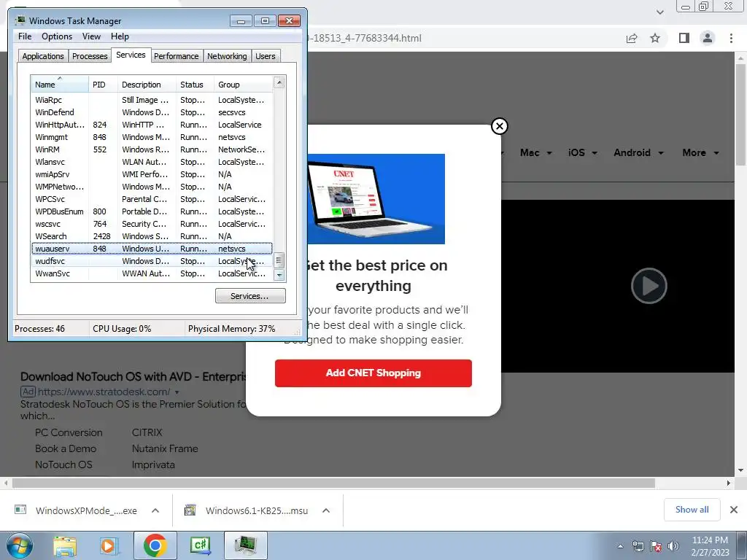Select the WwanSvc service row
Screen dimensions: 747x560
[x=152, y=273]
